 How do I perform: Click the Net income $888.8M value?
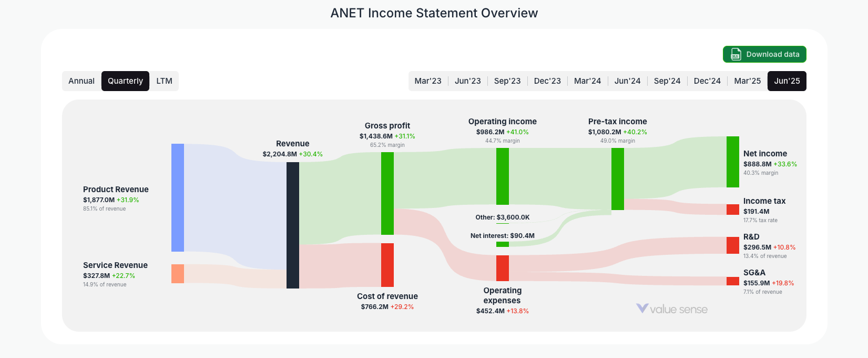click(x=758, y=164)
